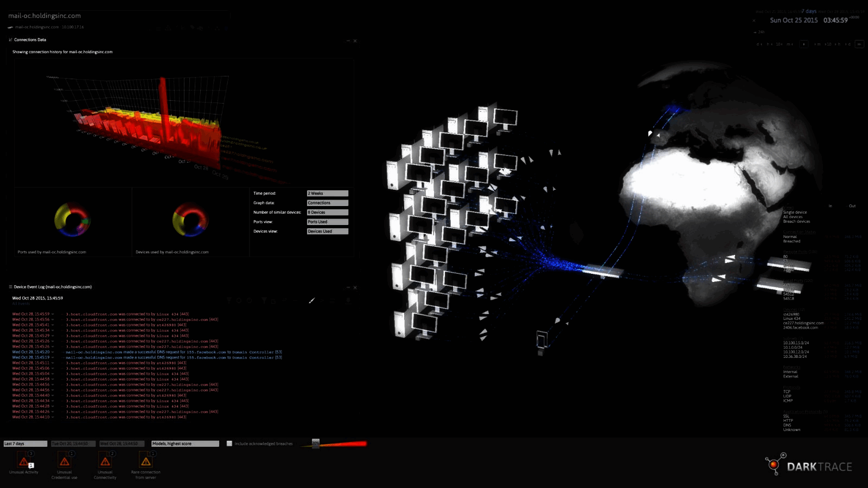Image resolution: width=868 pixels, height=488 pixels.
Task: Toggle Include acknowledged breaches checkbox
Action: 229,444
